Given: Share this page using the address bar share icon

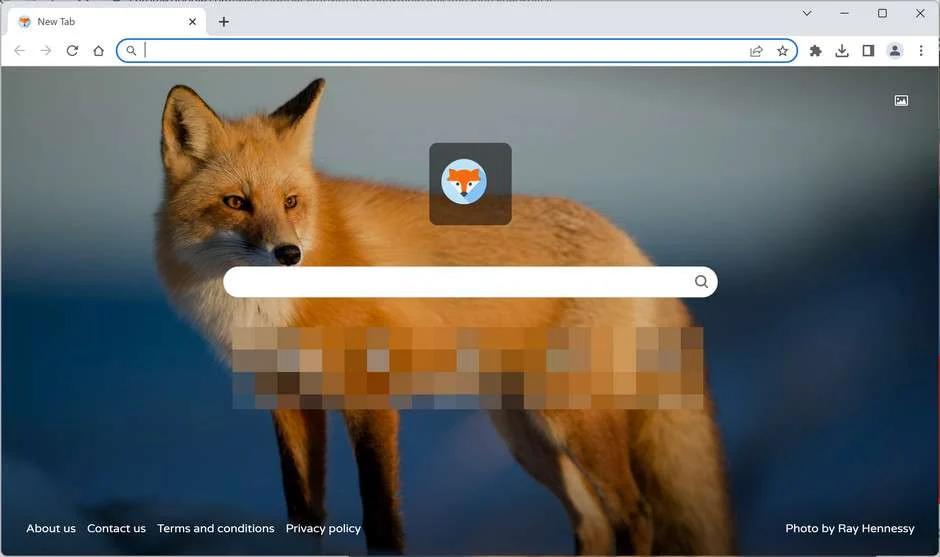Looking at the screenshot, I should pyautogui.click(x=756, y=51).
